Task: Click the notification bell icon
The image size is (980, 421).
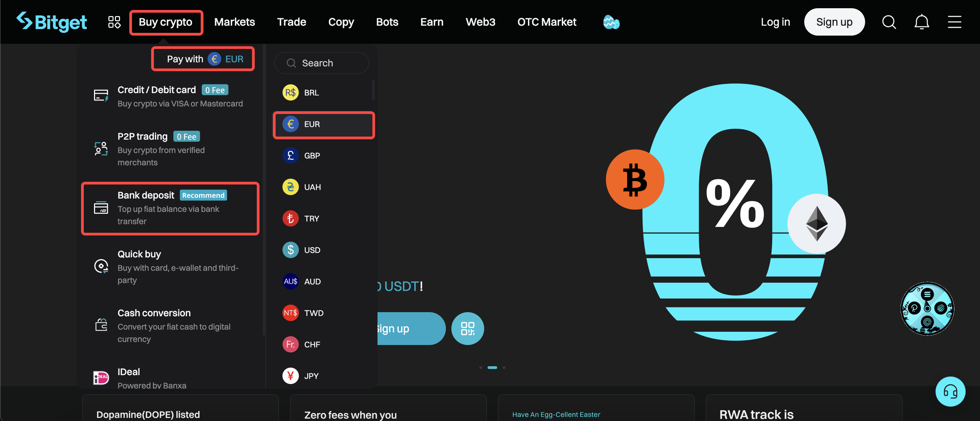Action: [923, 22]
